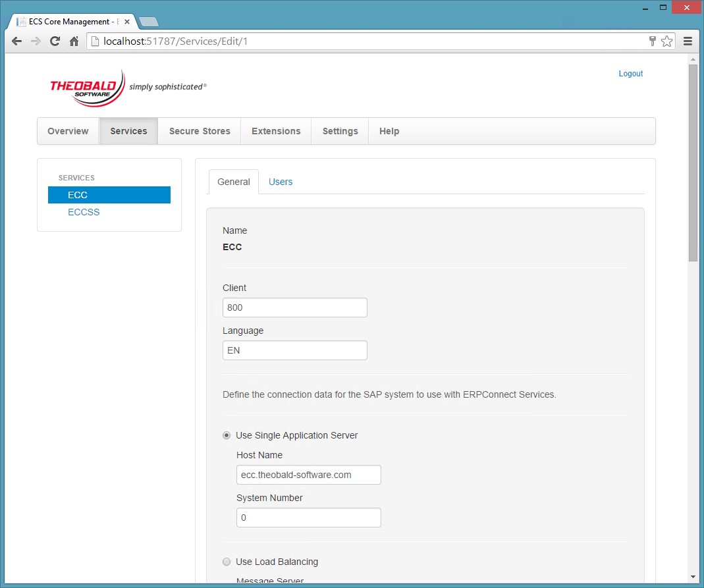Go to the Extensions menu
This screenshot has height=588, width=704.
(276, 131)
